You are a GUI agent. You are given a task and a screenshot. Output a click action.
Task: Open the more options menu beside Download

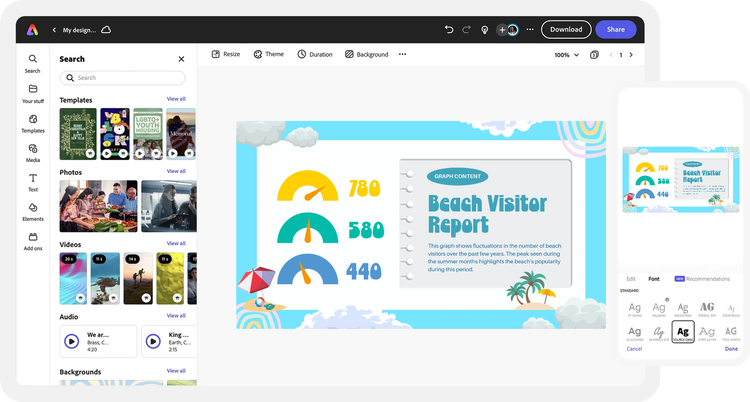[x=530, y=30]
